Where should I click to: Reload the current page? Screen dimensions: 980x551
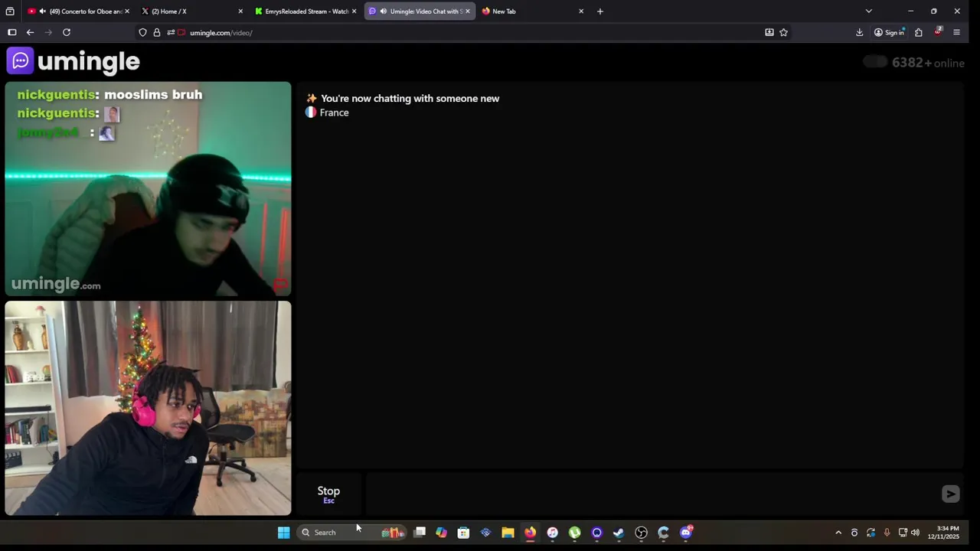(67, 32)
